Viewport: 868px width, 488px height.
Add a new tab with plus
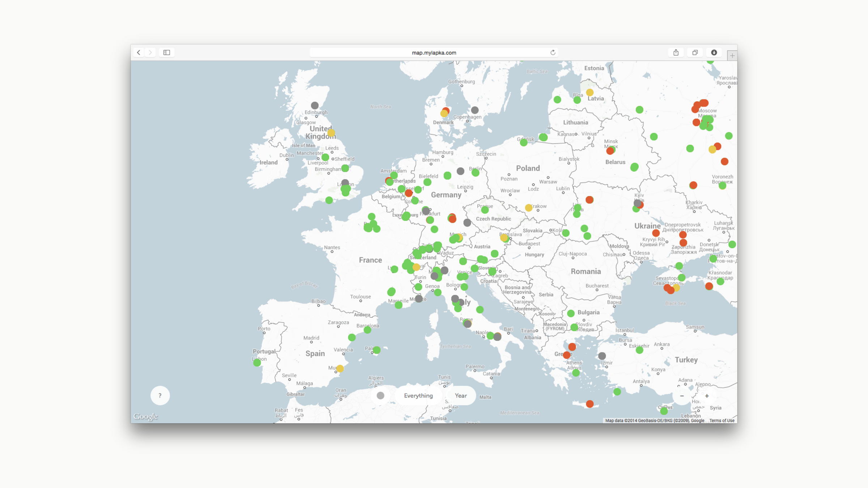(732, 56)
